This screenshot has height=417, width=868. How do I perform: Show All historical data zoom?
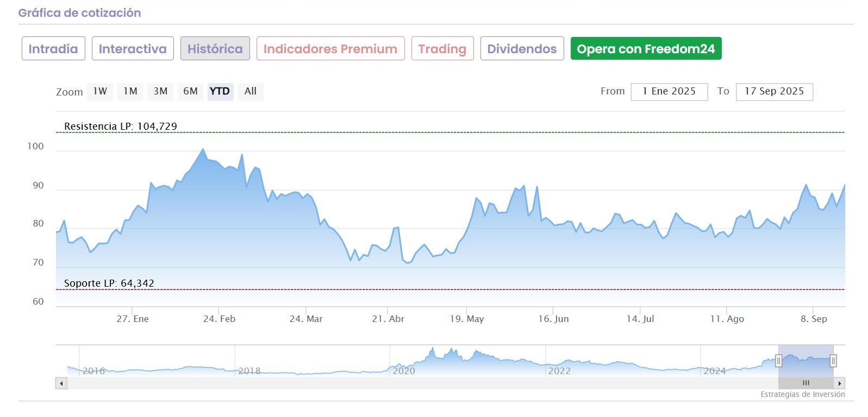tap(251, 91)
